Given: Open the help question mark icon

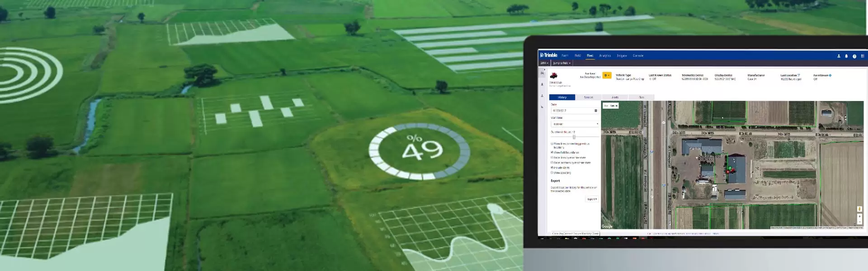Looking at the screenshot, I should pos(854,56).
